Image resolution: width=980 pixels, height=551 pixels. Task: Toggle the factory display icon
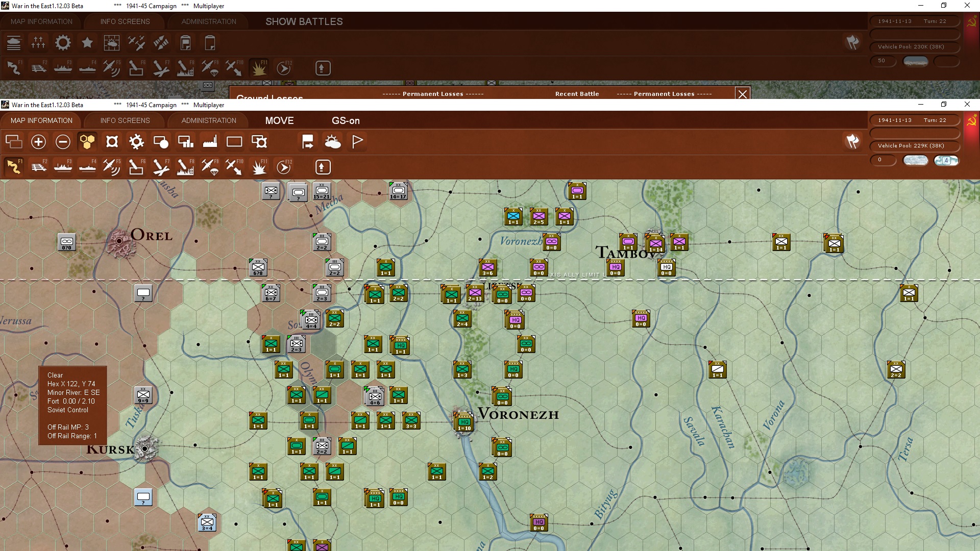(x=210, y=142)
